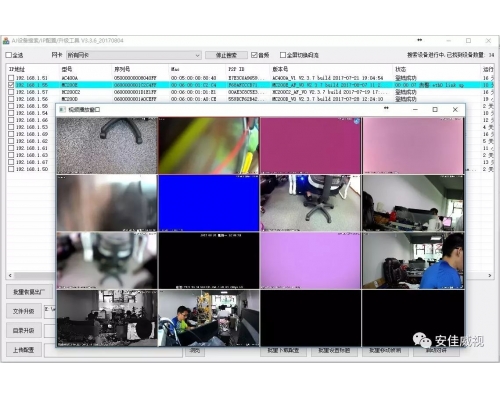Check the row checkbox for 192.168.1.56
500x400 pixels.
click(x=11, y=99)
